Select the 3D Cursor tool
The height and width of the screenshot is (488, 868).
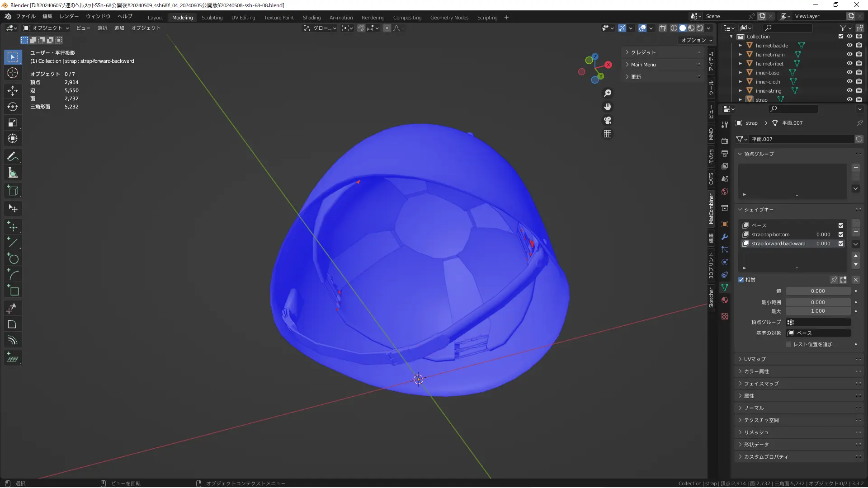point(13,73)
